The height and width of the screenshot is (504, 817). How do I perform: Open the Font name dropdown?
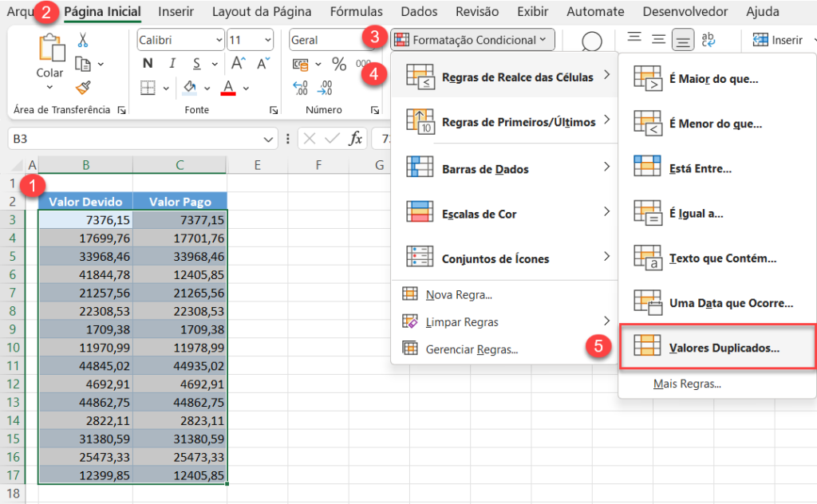tap(219, 40)
